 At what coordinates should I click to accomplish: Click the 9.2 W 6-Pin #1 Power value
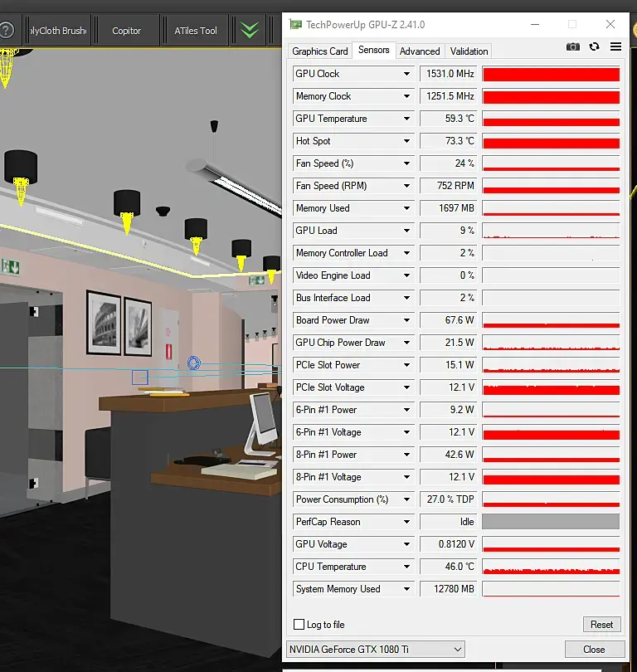448,410
